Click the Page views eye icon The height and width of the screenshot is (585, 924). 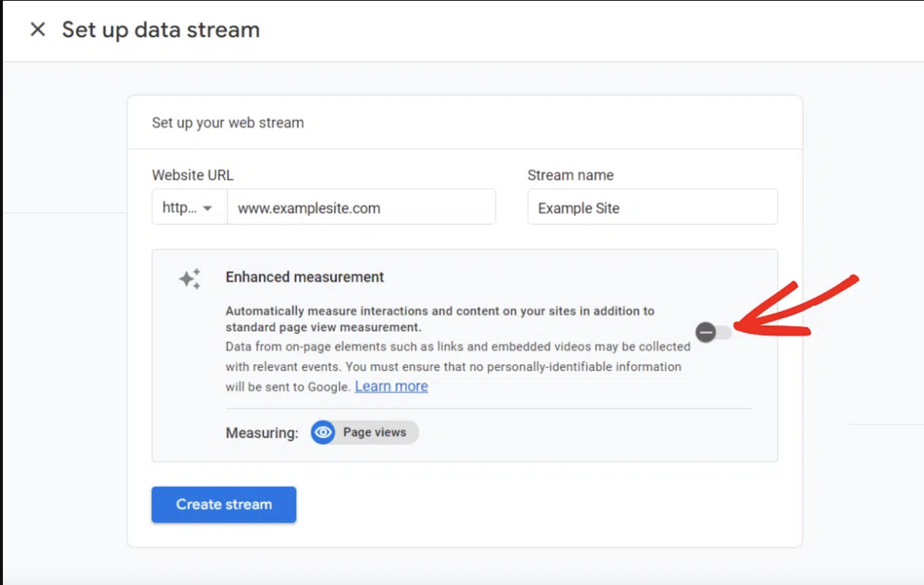point(323,432)
